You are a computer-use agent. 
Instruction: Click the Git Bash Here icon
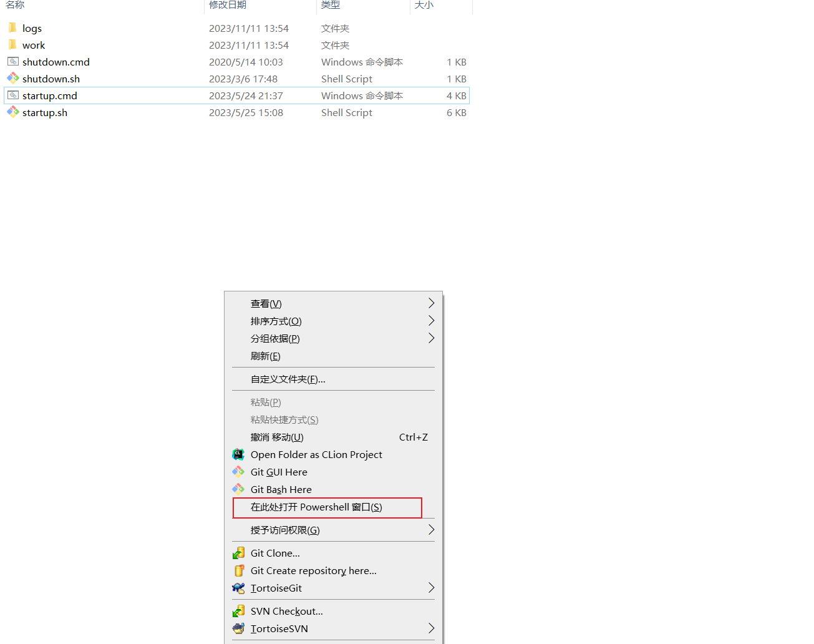pos(238,489)
